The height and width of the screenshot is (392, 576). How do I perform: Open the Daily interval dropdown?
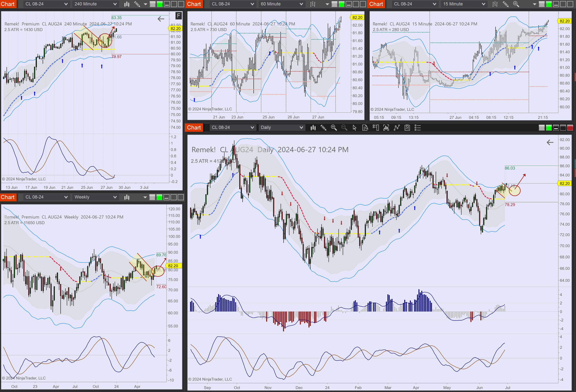(282, 127)
